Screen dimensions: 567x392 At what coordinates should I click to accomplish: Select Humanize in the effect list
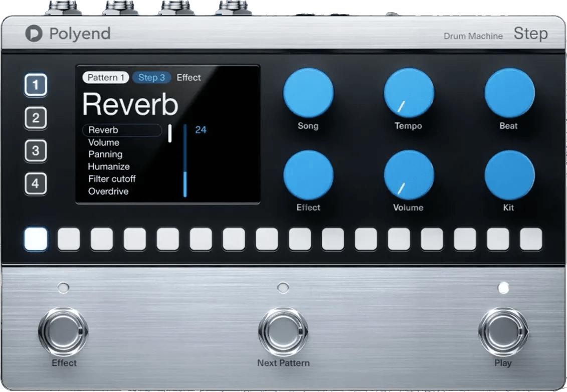coord(109,166)
